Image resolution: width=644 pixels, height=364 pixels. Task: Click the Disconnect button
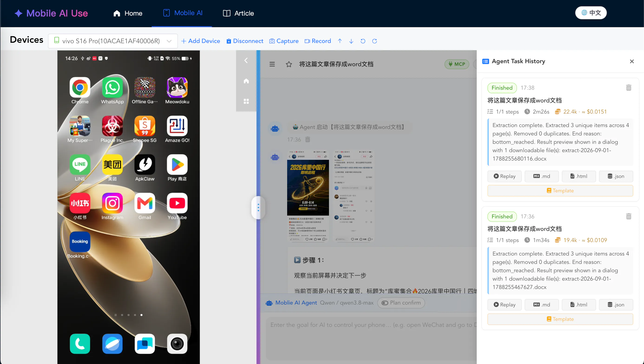point(245,41)
